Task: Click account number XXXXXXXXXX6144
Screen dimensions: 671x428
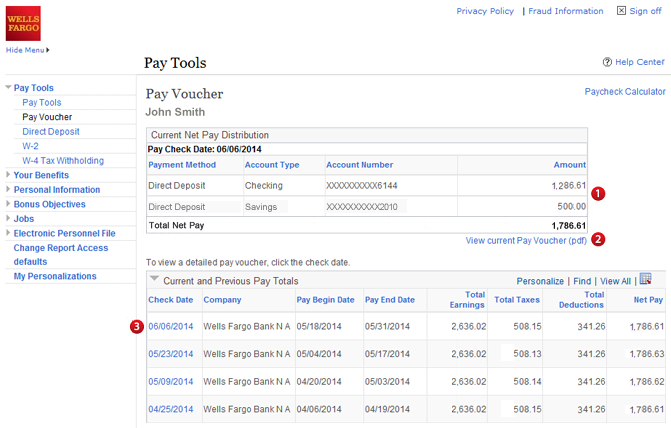Action: [362, 186]
